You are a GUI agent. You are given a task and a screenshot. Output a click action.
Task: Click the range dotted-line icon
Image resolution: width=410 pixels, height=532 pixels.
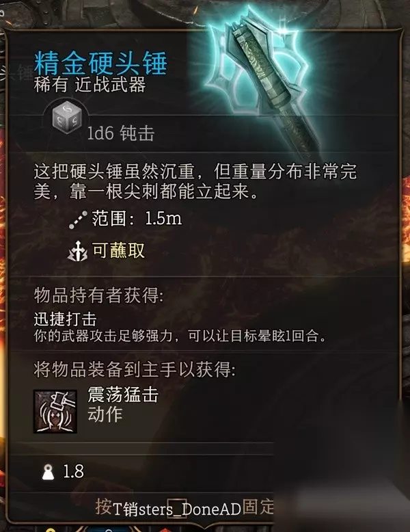click(78, 220)
